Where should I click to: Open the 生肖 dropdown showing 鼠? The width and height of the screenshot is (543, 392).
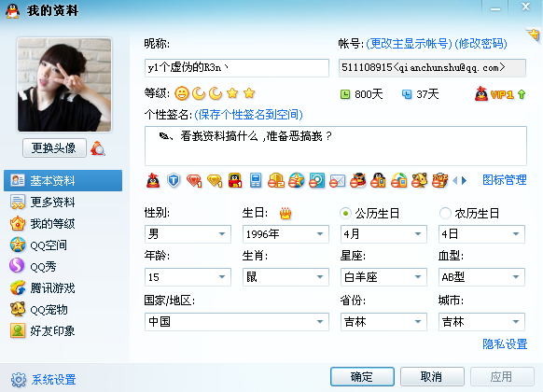[x=285, y=277]
